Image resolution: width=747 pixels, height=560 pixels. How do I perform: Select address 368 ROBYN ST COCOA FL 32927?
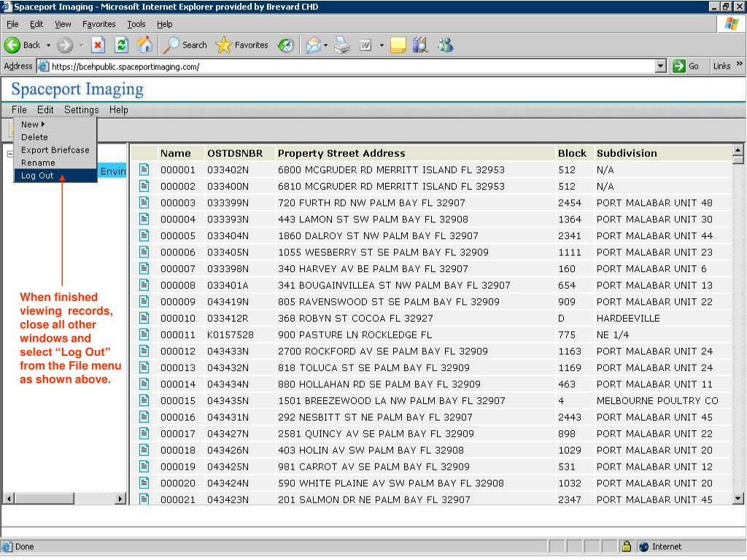pos(355,318)
